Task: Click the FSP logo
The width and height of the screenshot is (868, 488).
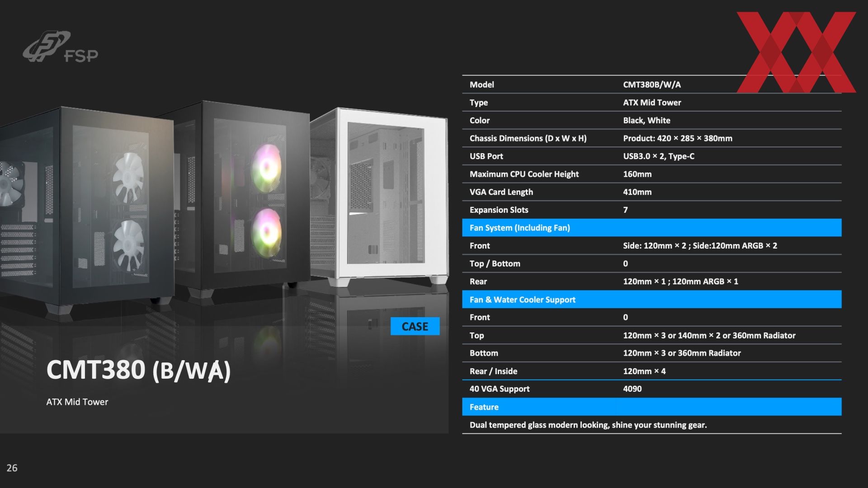Action: tap(61, 47)
